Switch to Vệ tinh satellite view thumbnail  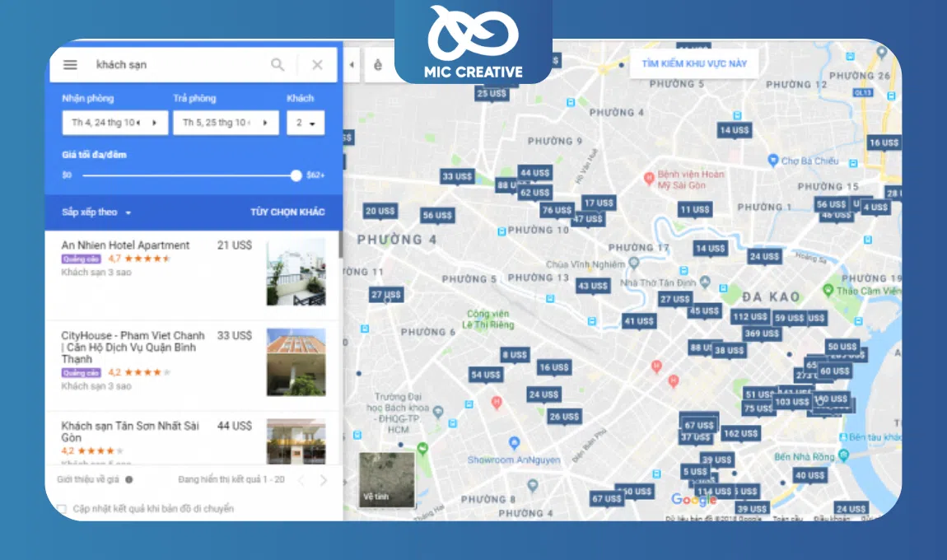coord(386,479)
